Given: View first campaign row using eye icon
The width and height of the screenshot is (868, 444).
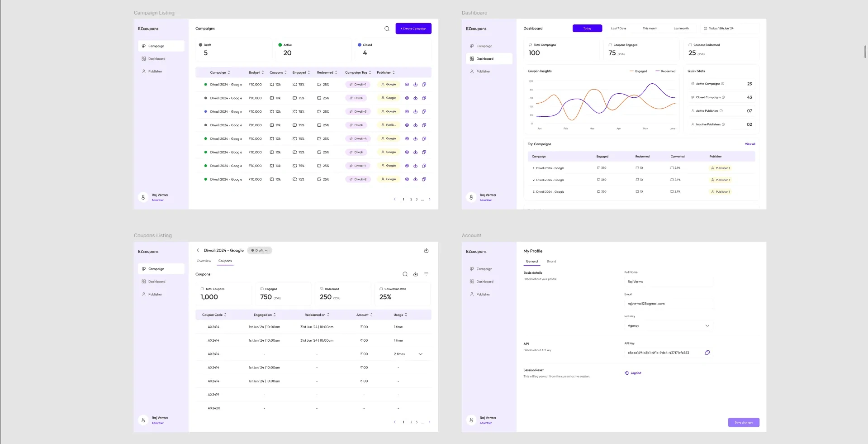Looking at the screenshot, I should click(x=407, y=85).
